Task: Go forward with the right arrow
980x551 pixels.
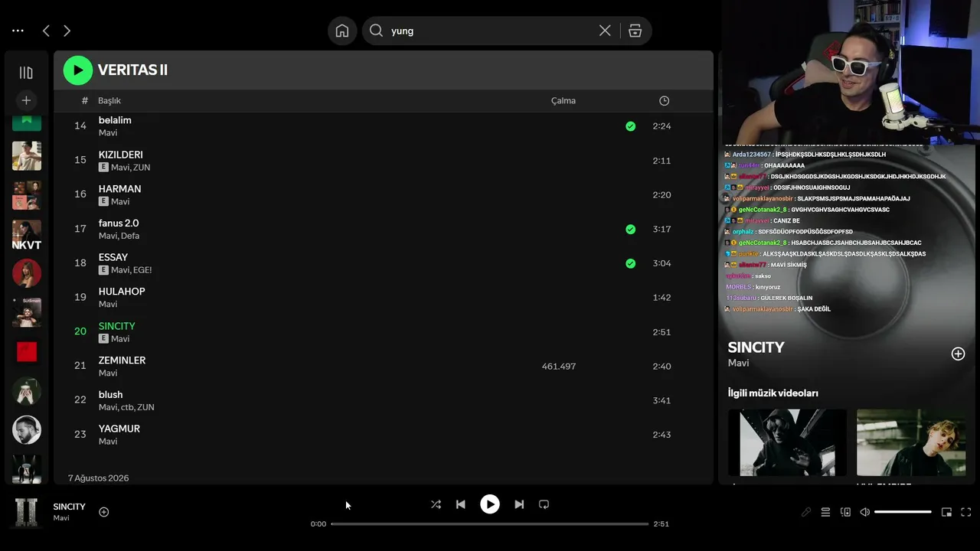Action: [x=67, y=31]
